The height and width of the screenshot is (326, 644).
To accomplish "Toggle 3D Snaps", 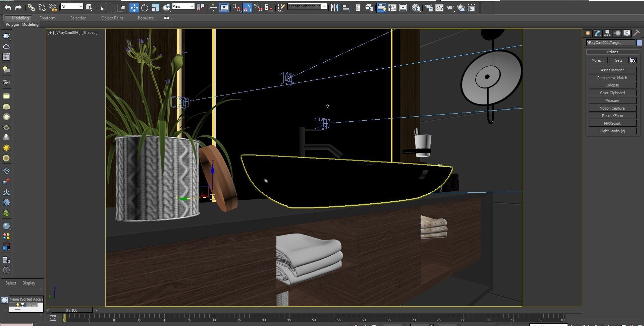I will click(x=237, y=7).
